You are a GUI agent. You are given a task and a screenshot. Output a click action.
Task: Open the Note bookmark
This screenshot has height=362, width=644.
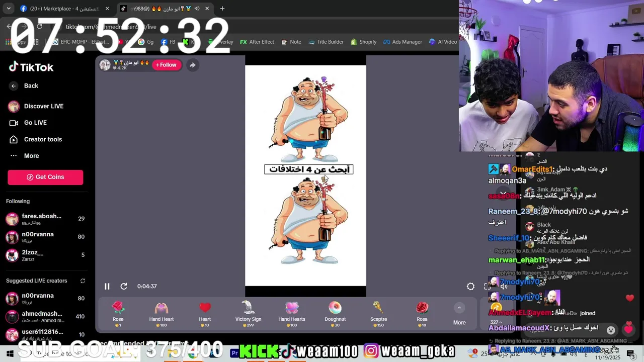tap(291, 42)
